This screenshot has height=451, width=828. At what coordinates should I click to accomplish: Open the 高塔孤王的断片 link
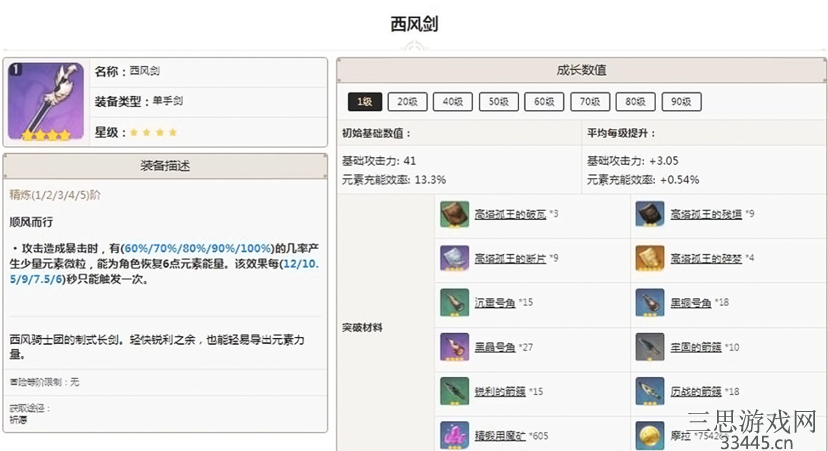point(510,258)
